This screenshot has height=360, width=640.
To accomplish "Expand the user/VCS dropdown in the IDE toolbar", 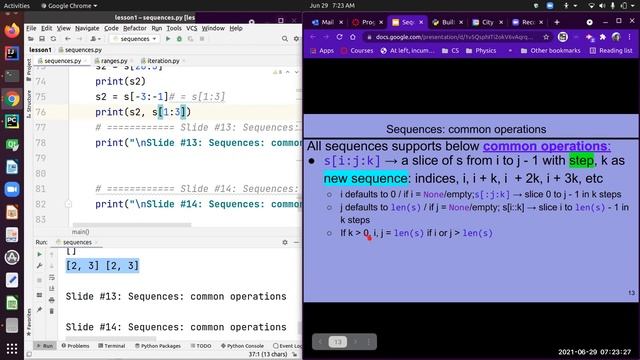I will tap(96, 39).
